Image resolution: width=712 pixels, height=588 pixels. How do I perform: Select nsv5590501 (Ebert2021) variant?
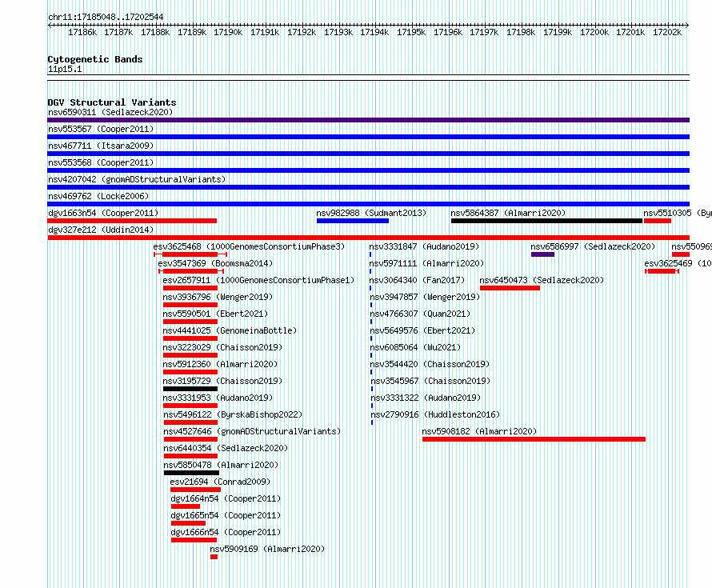pos(215,314)
